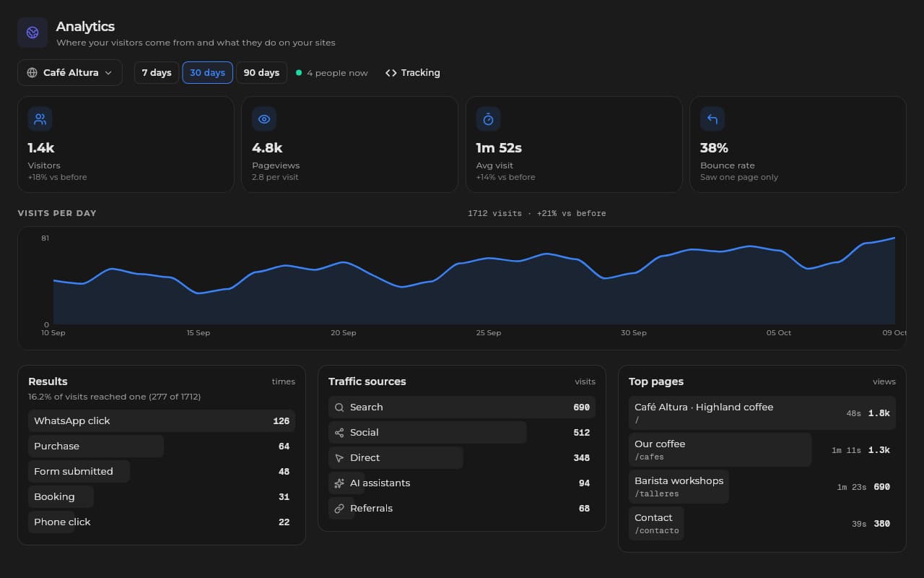Click the 4.8k Pageviews value
Viewport: 924px width, 578px height.
(x=267, y=148)
